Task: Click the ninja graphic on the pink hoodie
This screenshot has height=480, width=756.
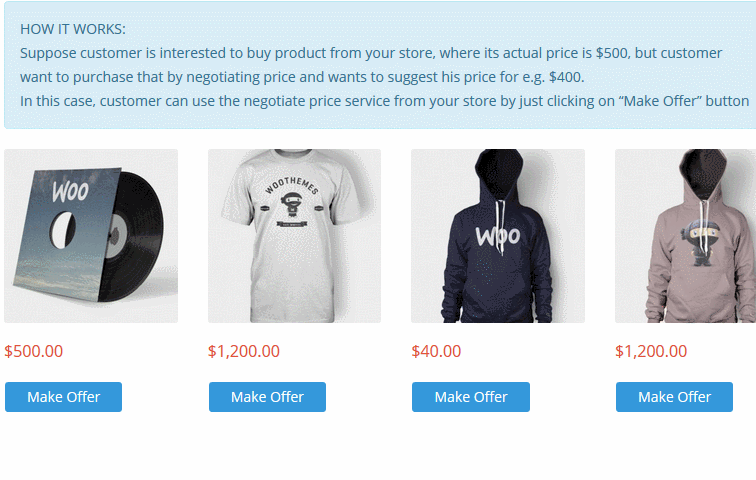Action: coord(700,242)
